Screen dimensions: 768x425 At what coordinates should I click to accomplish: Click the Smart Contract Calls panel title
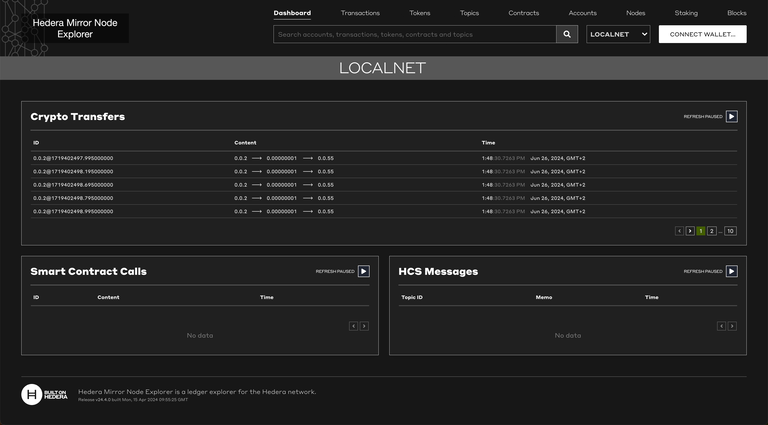pos(88,271)
